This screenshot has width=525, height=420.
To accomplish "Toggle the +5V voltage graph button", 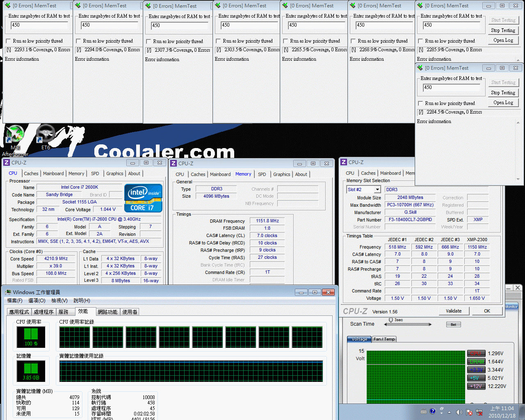I will (x=476, y=378).
